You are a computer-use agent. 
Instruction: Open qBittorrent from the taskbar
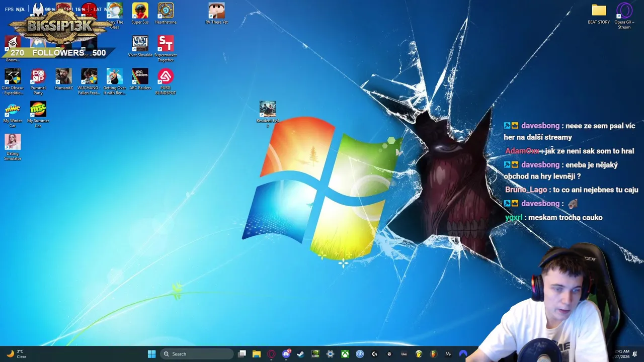pos(360,354)
